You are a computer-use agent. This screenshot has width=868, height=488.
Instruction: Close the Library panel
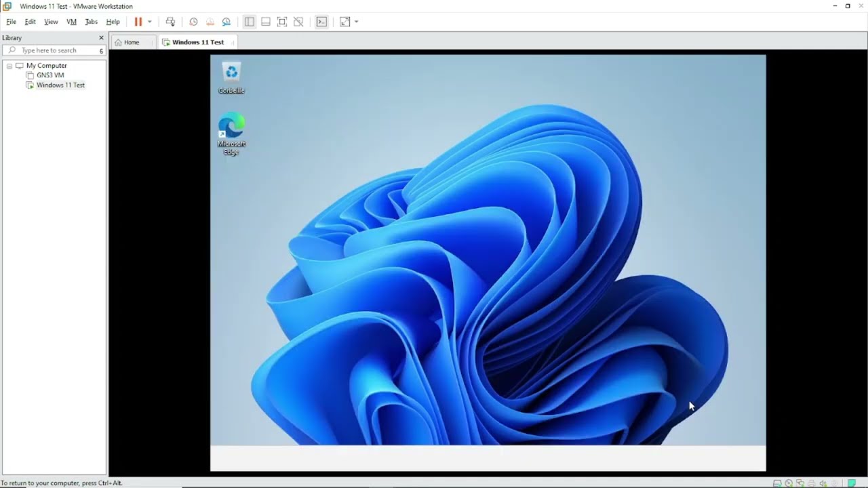tap(101, 38)
